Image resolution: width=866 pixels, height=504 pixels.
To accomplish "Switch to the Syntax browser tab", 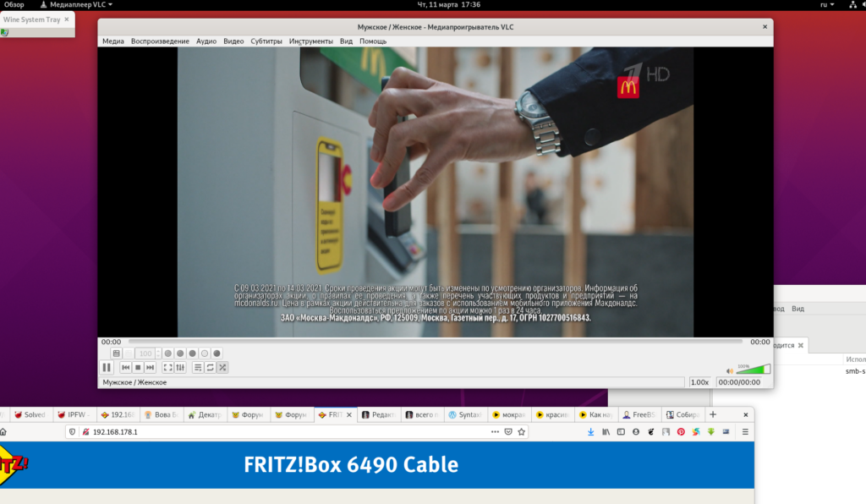I will point(465,414).
